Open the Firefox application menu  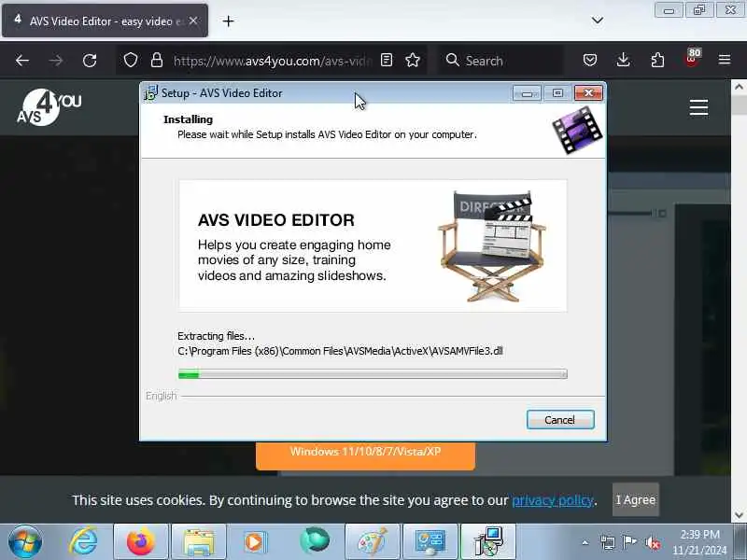pyautogui.click(x=725, y=60)
